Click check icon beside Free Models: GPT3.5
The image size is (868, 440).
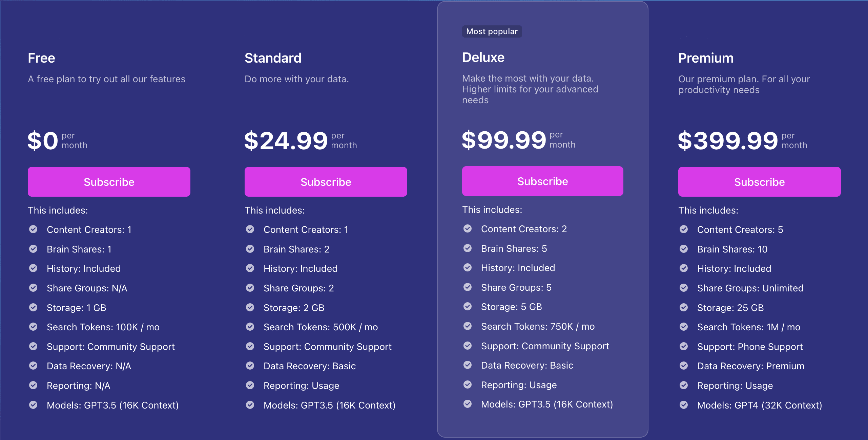point(33,405)
